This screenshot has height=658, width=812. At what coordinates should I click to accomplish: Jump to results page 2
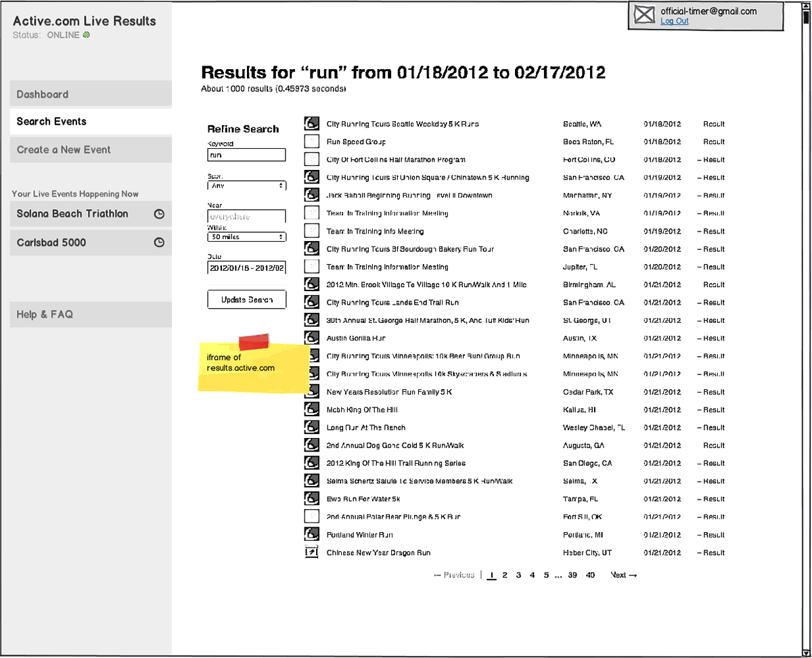pos(505,575)
